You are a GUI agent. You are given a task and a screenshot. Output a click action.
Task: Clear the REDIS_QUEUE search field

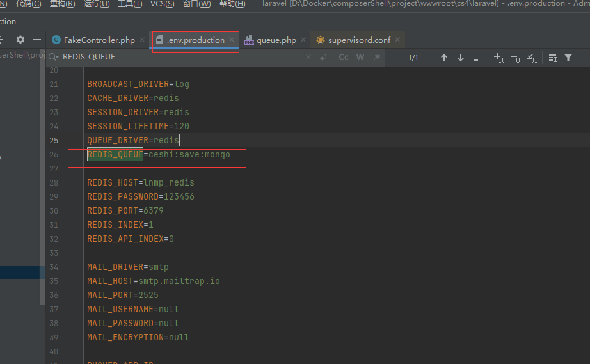(x=308, y=57)
